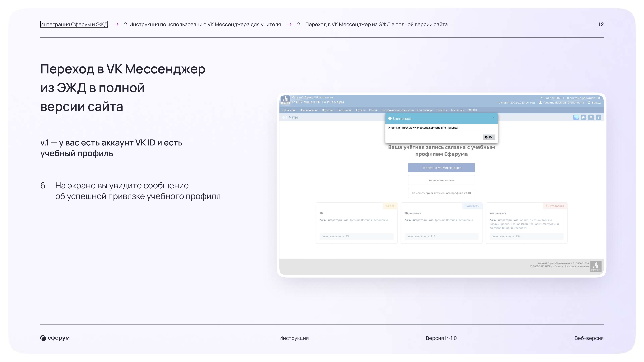Click the Учительская tag on the card

point(555,206)
